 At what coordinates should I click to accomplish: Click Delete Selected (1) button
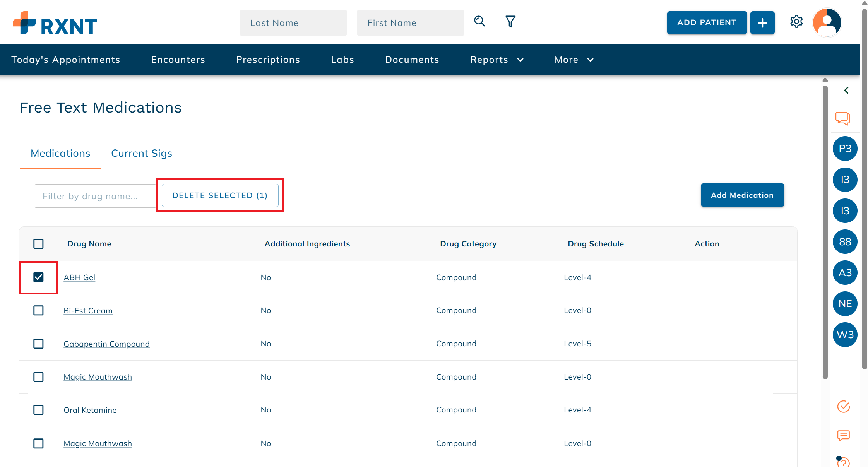[x=220, y=195]
